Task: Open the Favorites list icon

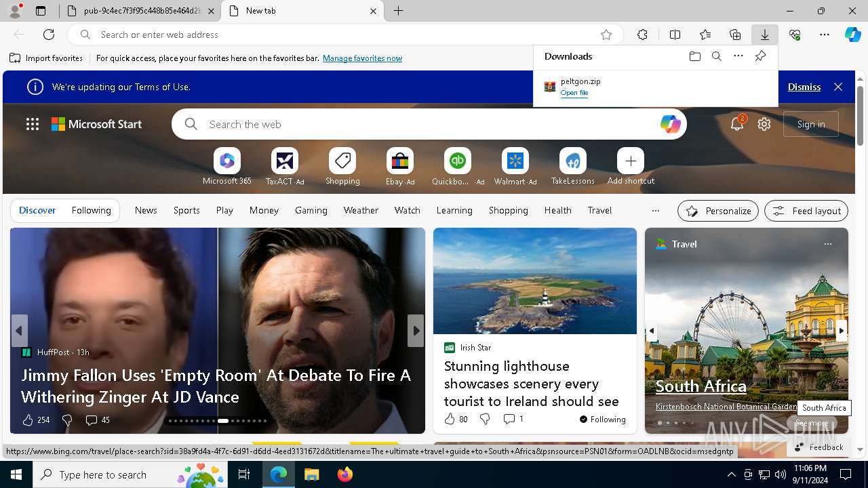Action: tap(705, 35)
